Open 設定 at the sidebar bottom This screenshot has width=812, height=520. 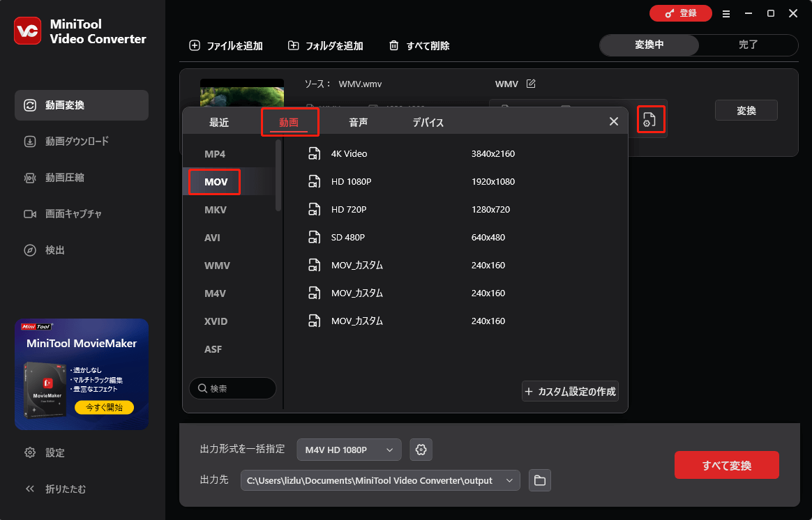click(45, 453)
